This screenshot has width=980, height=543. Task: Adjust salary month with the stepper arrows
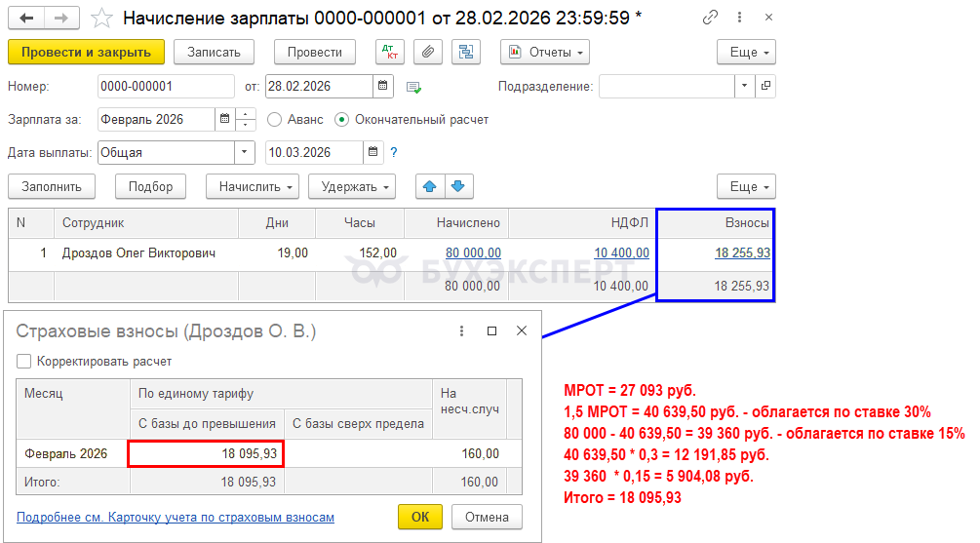pos(246,119)
